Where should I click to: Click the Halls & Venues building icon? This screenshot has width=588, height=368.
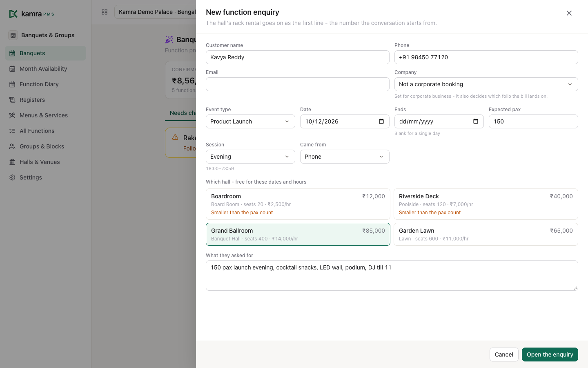tap(12, 162)
